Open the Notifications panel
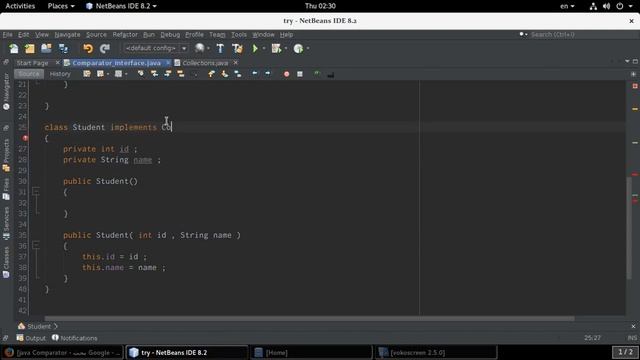 pos(75,338)
